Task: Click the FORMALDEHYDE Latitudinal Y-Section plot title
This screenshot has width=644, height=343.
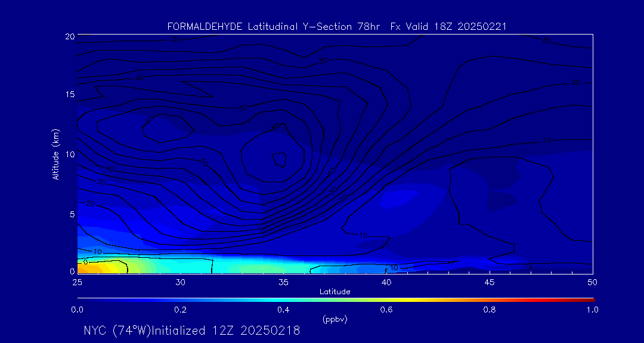Action: point(336,27)
